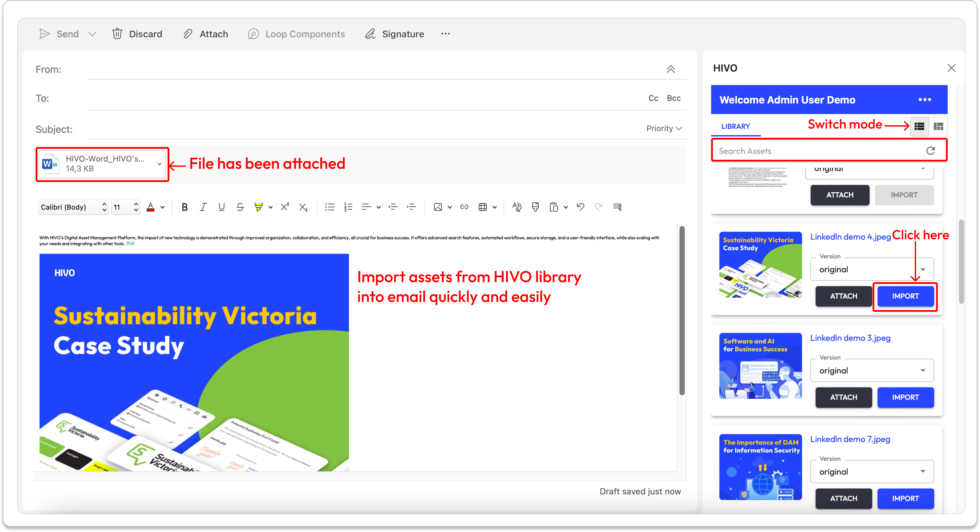This screenshot has height=532, width=980.
Task: Click the superscript icon
Action: click(x=285, y=207)
